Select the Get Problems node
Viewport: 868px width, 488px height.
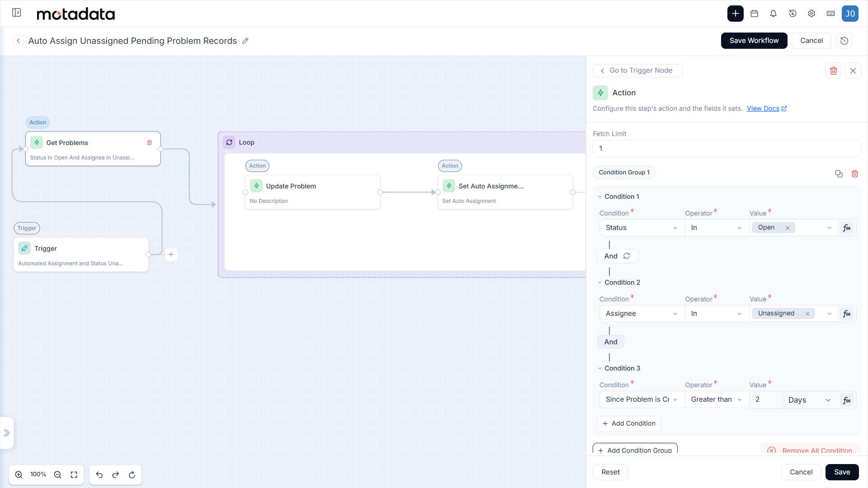(93, 149)
